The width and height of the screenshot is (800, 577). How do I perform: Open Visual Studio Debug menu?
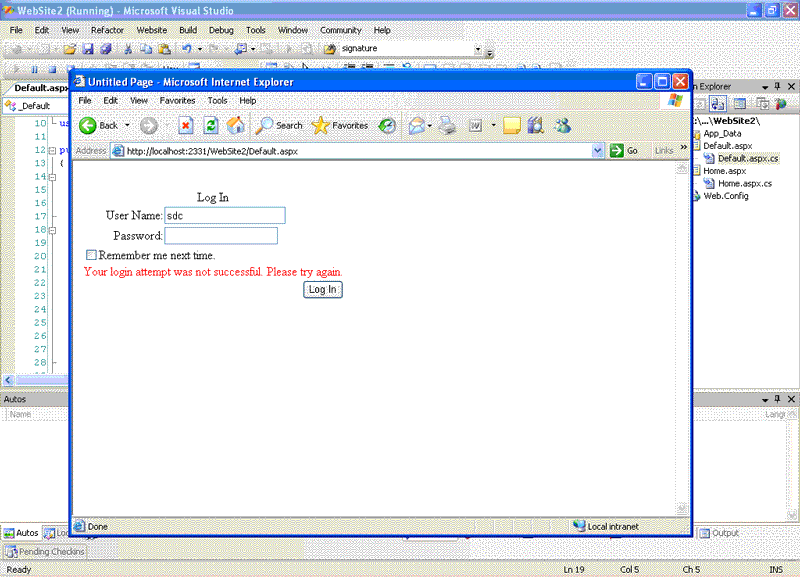click(221, 30)
